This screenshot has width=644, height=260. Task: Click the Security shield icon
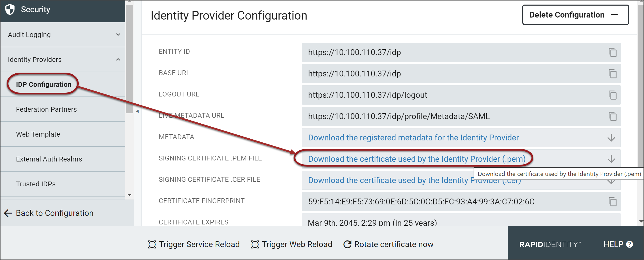pyautogui.click(x=10, y=9)
